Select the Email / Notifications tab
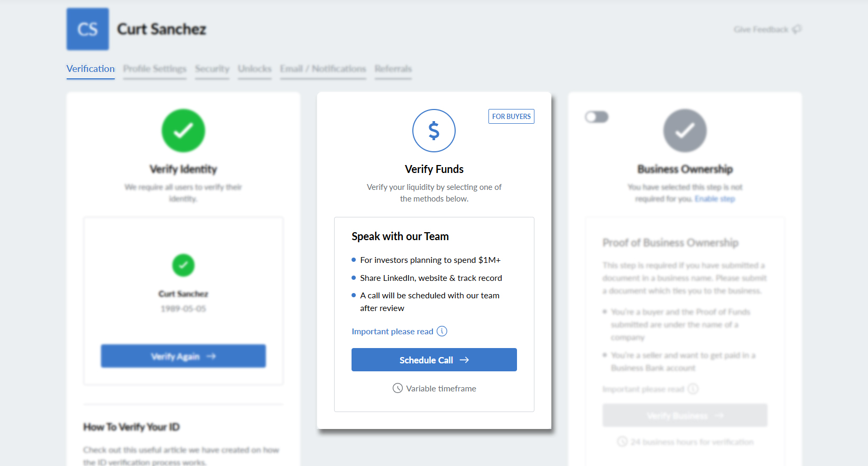 [x=323, y=69]
